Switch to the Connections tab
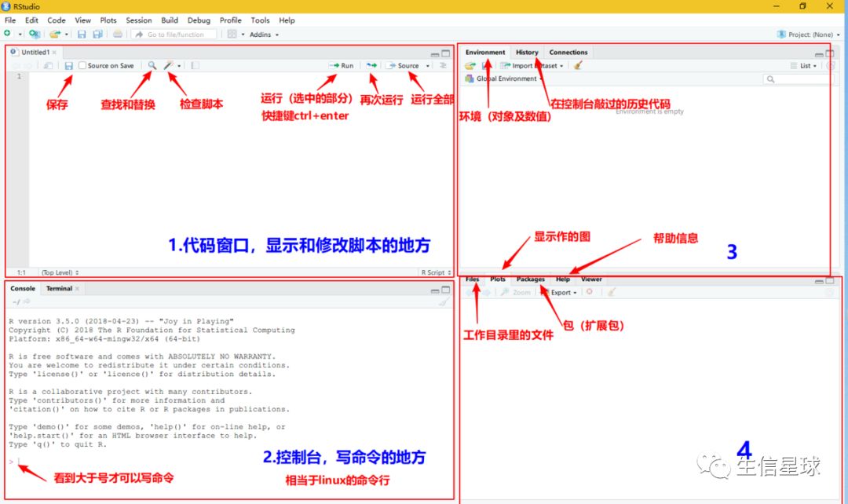Screen dimensions: 848x504 [568, 52]
